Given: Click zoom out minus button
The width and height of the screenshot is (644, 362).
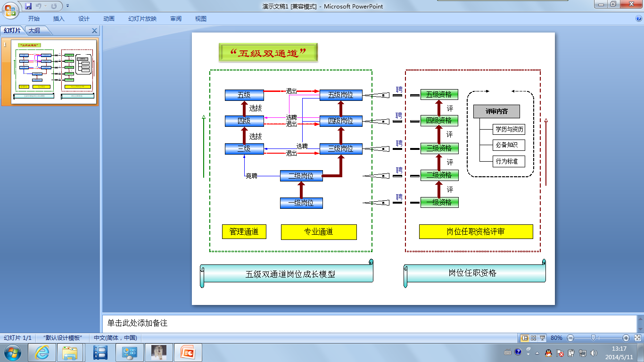Looking at the screenshot, I should 570,338.
